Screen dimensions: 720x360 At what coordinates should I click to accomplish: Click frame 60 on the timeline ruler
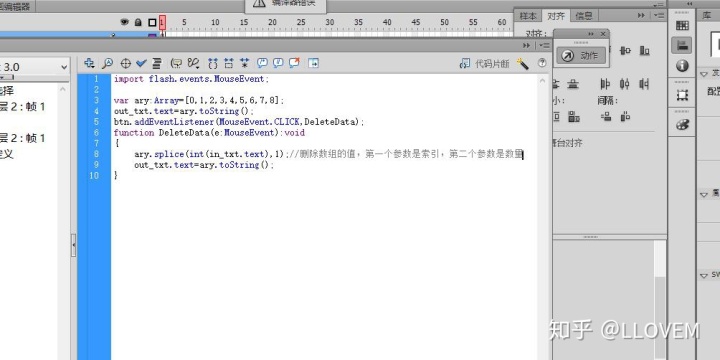click(x=502, y=22)
